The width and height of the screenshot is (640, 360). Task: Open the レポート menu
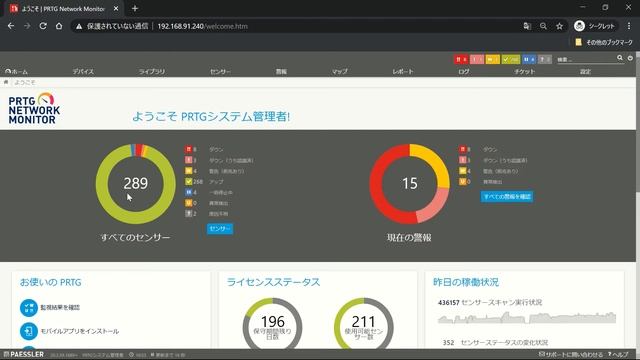click(403, 71)
